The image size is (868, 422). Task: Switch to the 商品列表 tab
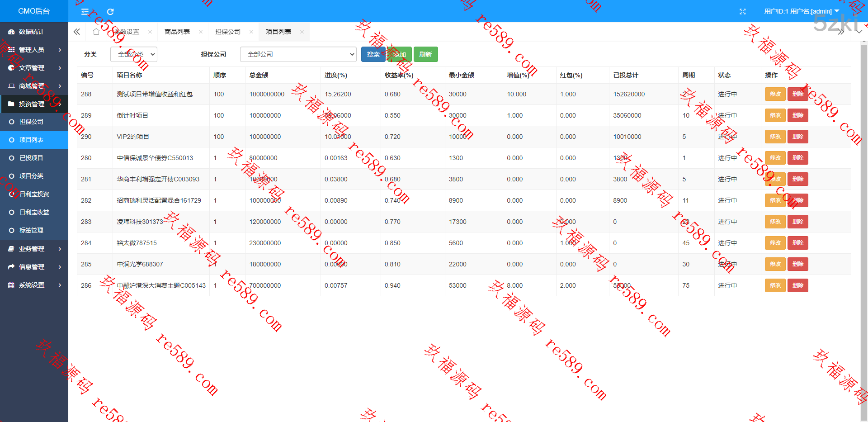tap(177, 32)
